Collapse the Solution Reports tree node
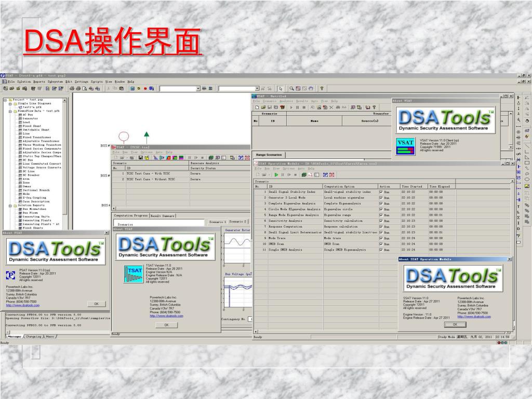Screen dimensions: 532x399 pos(10,205)
